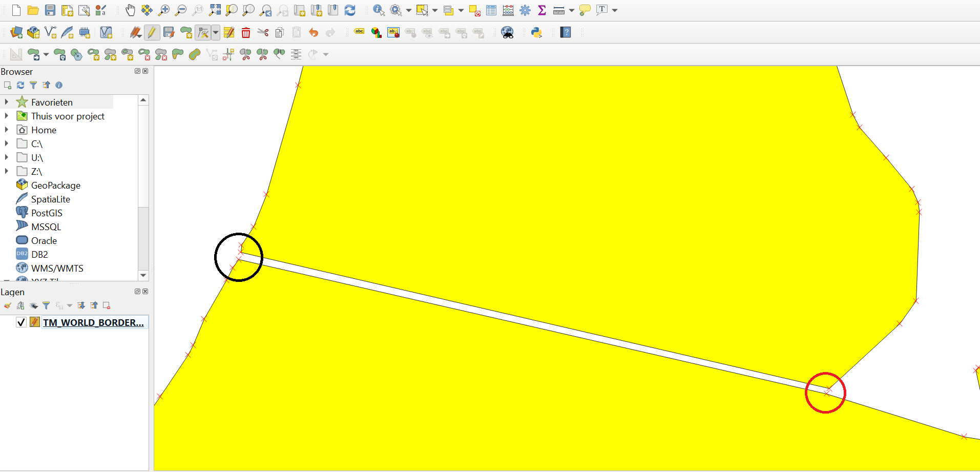Expand the C:\ drive node
This screenshot has height=472, width=980.
point(6,143)
